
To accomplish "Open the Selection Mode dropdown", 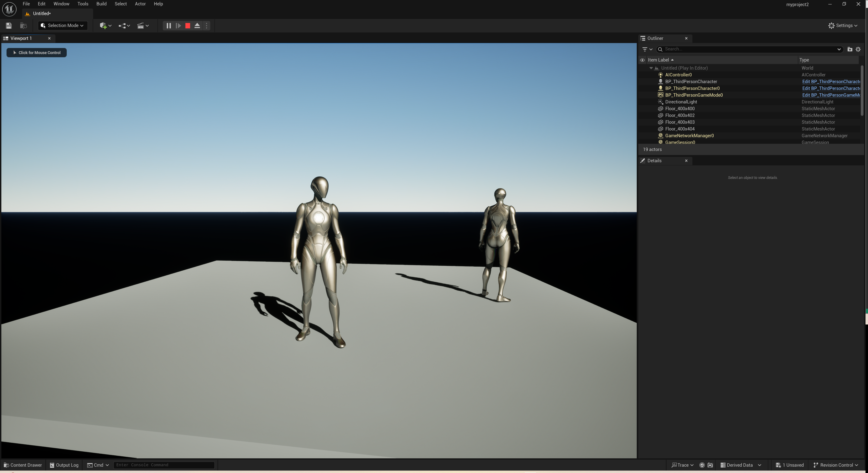I will [x=63, y=26].
